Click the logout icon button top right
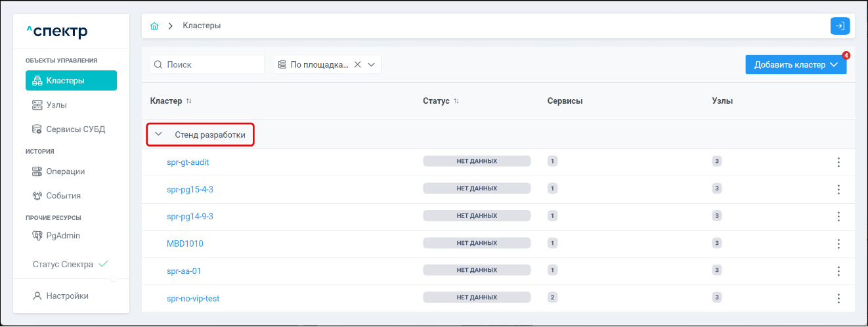The width and height of the screenshot is (868, 327). click(840, 26)
